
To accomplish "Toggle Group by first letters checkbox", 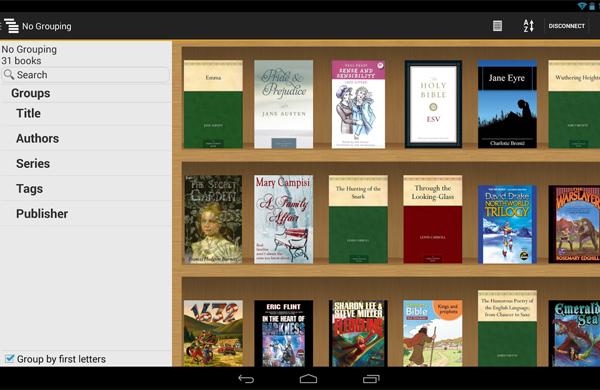I will click(10, 359).
